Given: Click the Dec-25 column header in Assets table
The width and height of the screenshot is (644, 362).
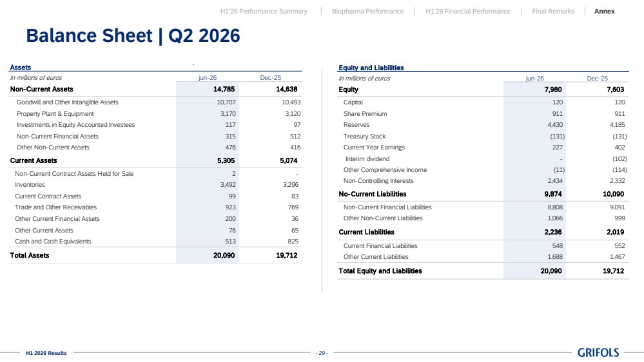Looking at the screenshot, I should [270, 77].
